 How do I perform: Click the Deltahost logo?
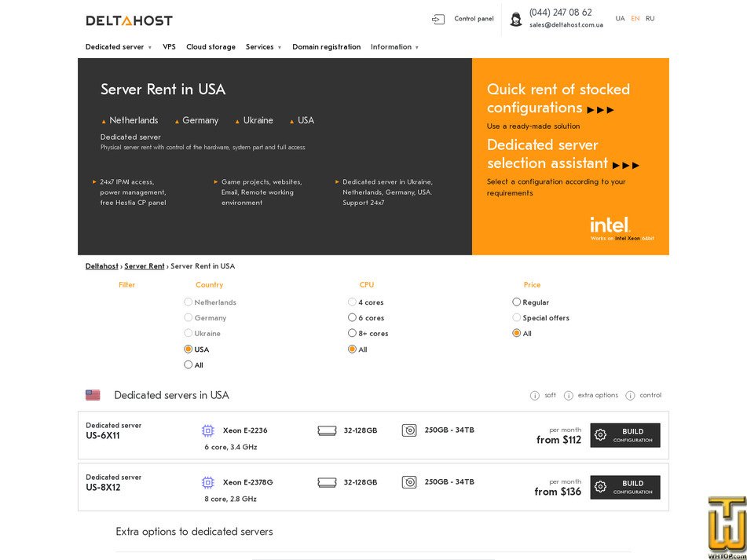click(129, 20)
